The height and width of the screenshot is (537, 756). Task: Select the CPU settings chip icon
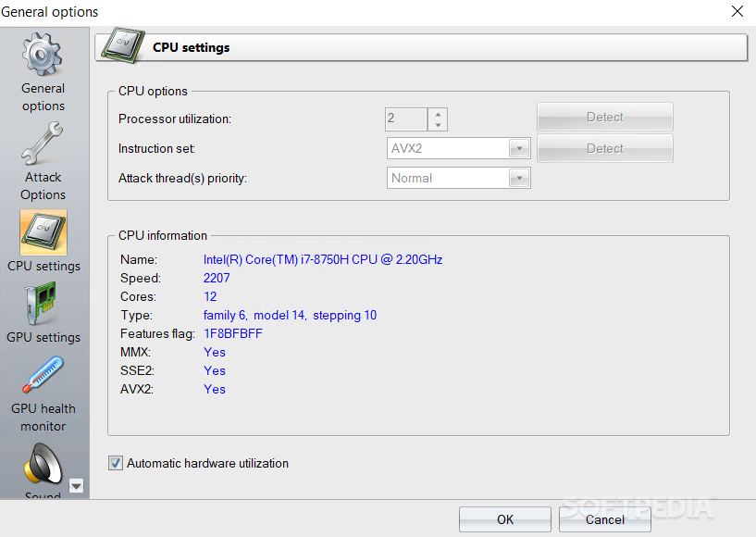tap(43, 232)
